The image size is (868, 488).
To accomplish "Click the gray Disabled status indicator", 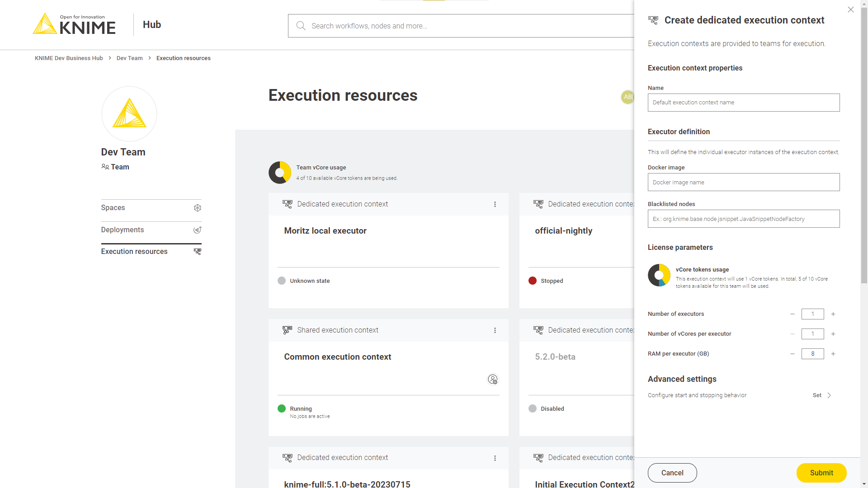I will [533, 408].
